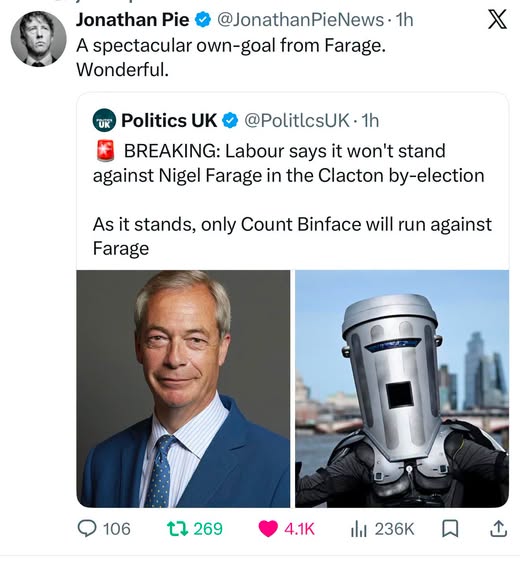
Task: Click the 4.1K likes count
Action: [x=299, y=529]
